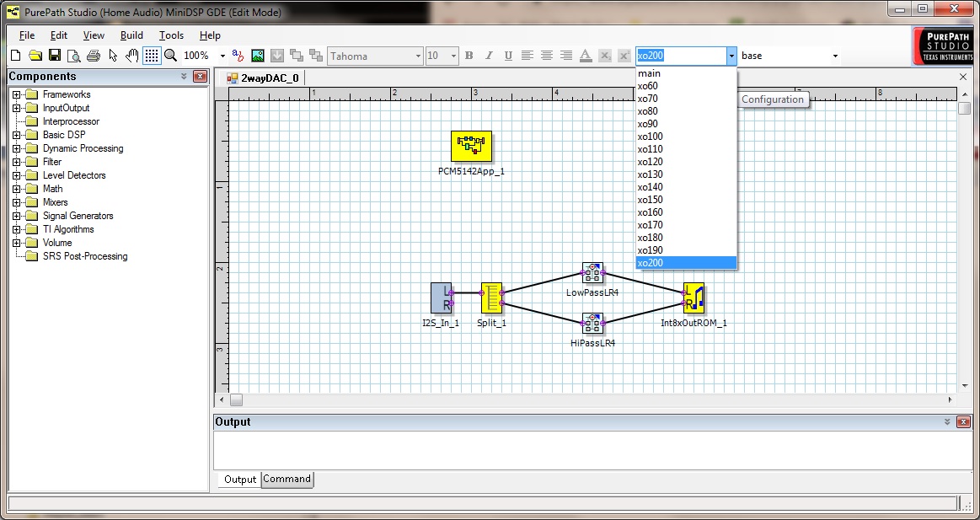Save the project with the floppy disk icon
Screen dimensions: 980x520
click(x=55, y=56)
